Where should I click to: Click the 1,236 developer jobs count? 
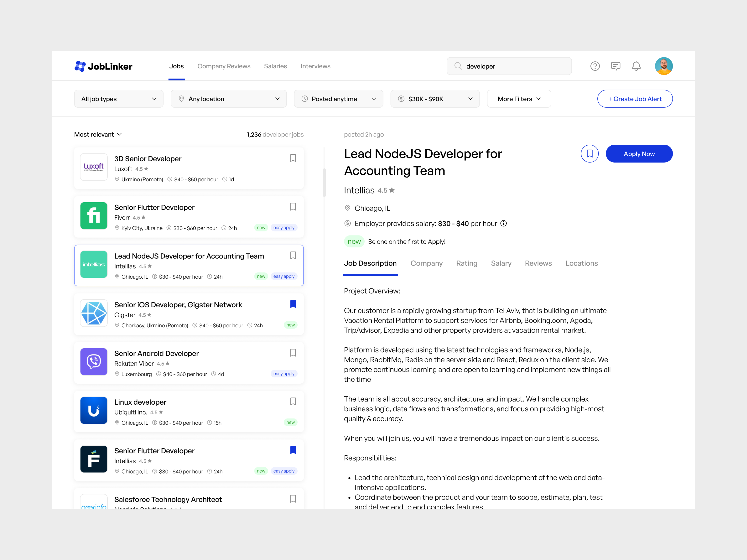coord(275,134)
